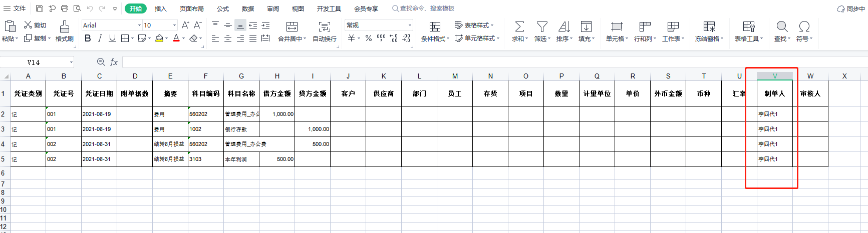The width and height of the screenshot is (868, 233).
Task: Open the font name Arial dropdown
Action: point(140,25)
